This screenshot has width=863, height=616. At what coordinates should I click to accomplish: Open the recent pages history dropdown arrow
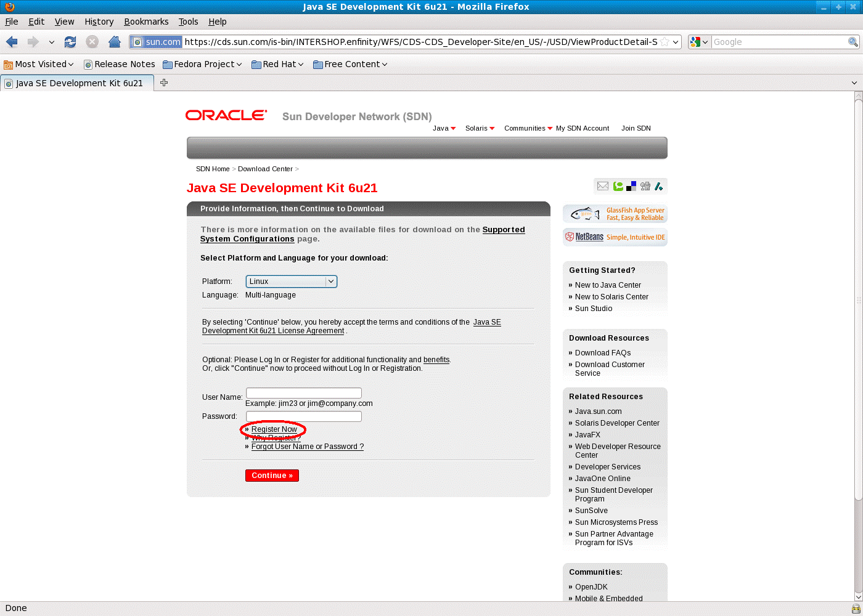[x=52, y=42]
